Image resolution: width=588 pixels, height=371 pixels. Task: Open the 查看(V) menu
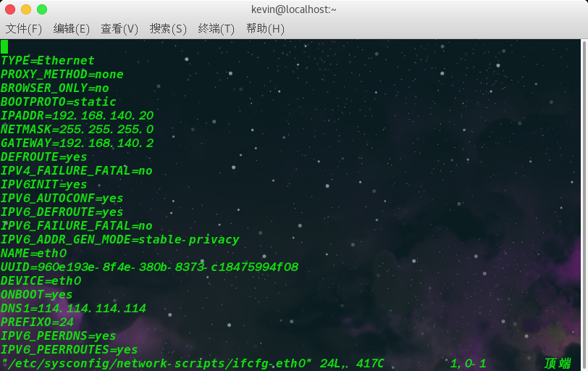click(119, 28)
